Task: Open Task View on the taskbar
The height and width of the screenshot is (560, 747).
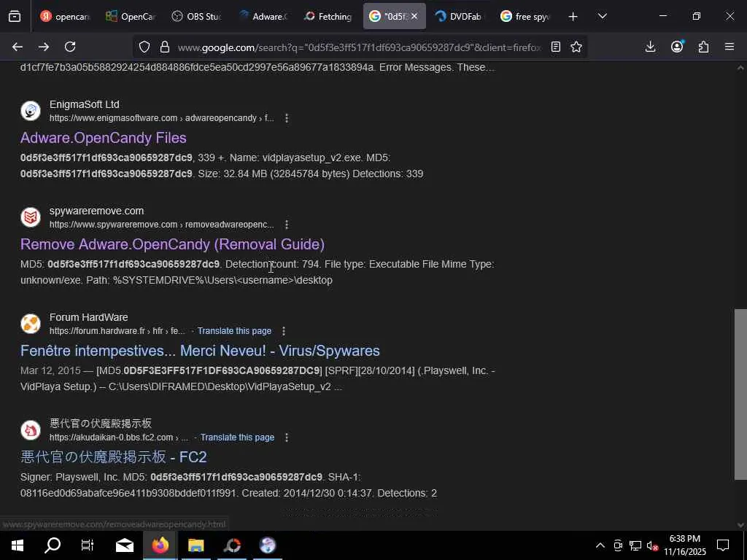Action: click(x=88, y=545)
